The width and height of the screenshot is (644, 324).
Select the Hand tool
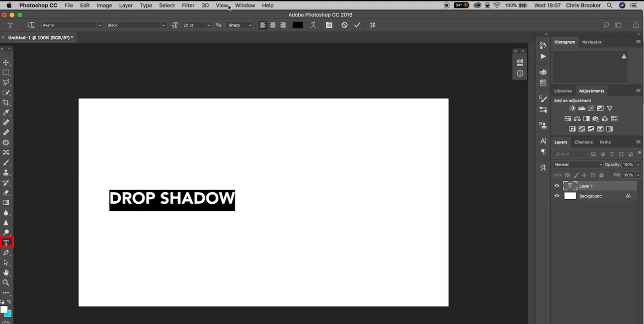click(x=6, y=273)
